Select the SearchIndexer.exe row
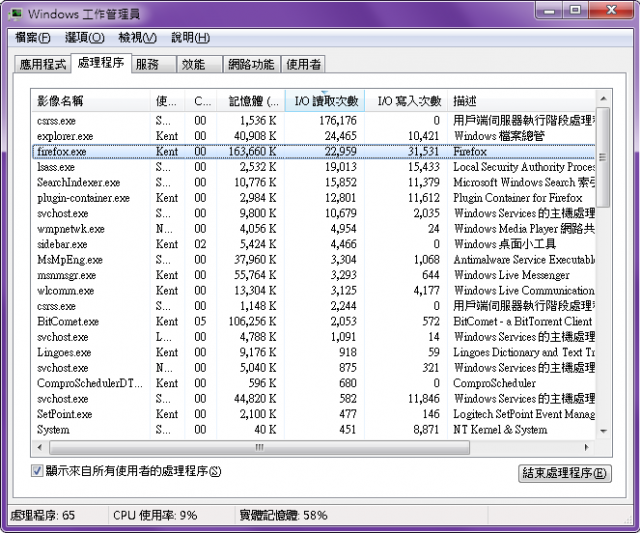Screen dimensions: 640x533 point(313,182)
